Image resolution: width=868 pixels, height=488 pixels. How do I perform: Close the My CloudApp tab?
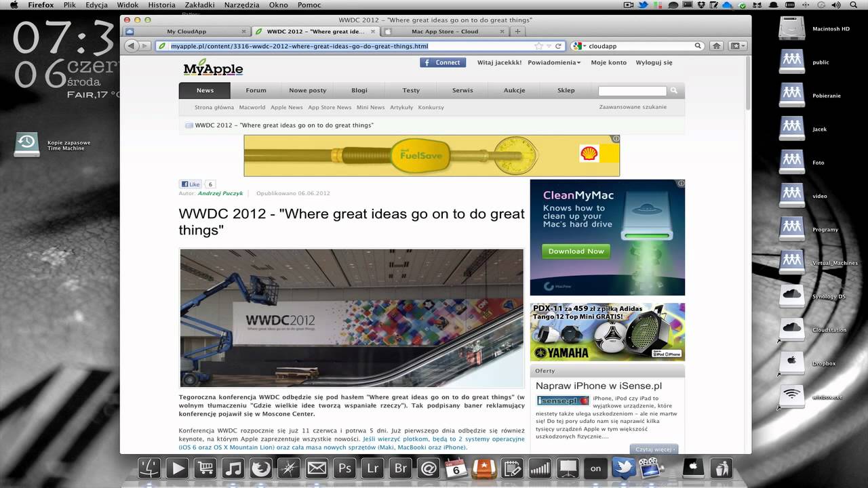[x=244, y=31]
